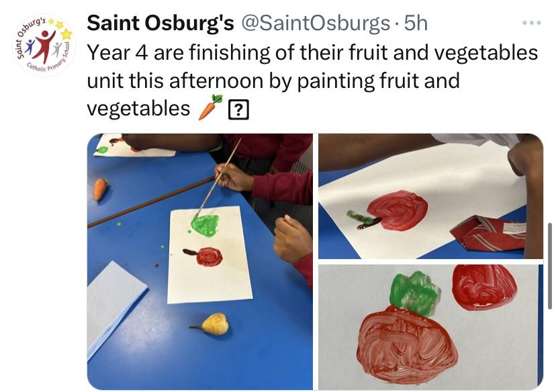Click the yellow pear on the blue table
Image resolution: width=556 pixels, height=392 pixels.
tap(212, 324)
